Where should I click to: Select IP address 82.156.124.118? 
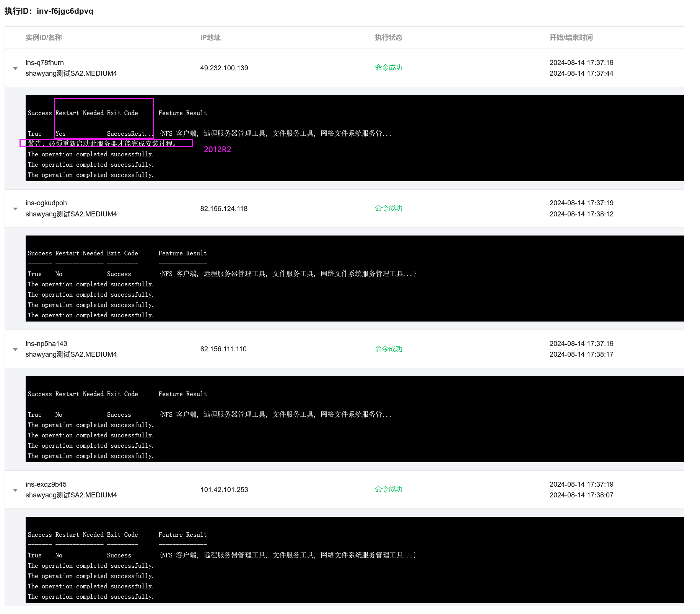pyautogui.click(x=224, y=209)
